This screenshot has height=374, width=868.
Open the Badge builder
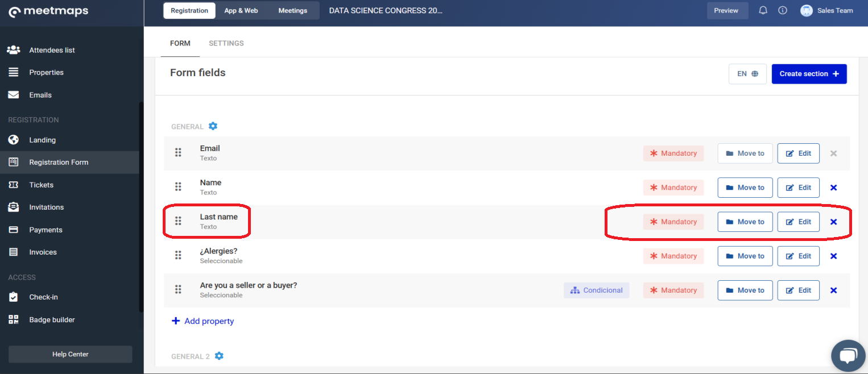(52, 319)
